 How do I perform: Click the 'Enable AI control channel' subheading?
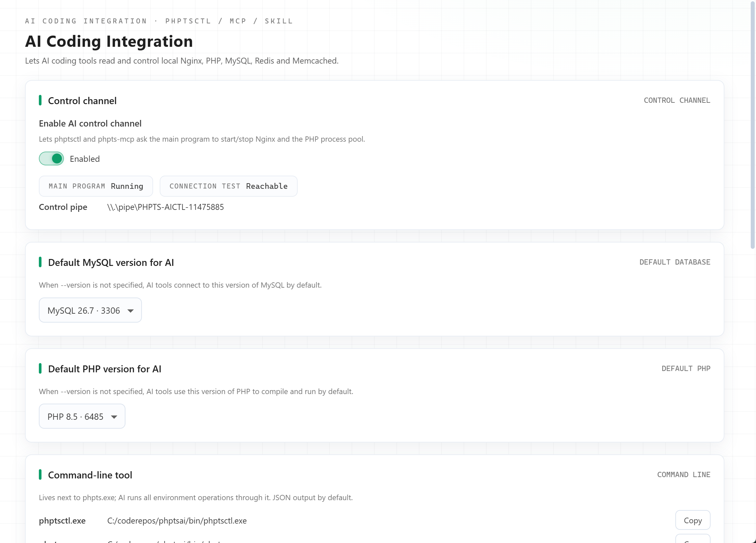coord(90,124)
